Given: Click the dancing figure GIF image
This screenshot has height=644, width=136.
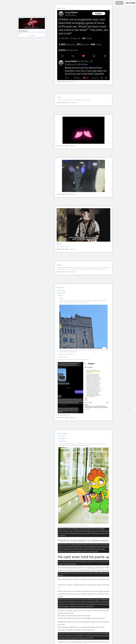Looking at the screenshot, I should [x=84, y=176].
